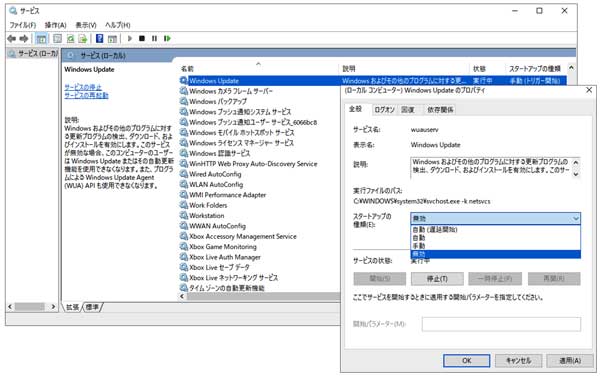Choose 自動 (遅延開始) from the startup list
This screenshot has height=377, width=600.
[x=496, y=229]
